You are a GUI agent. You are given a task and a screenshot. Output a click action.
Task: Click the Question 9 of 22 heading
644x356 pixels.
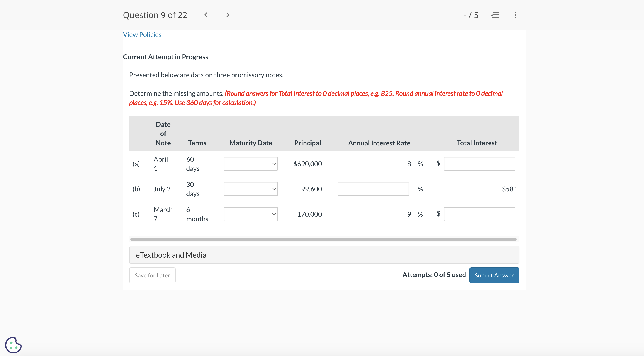coord(155,15)
